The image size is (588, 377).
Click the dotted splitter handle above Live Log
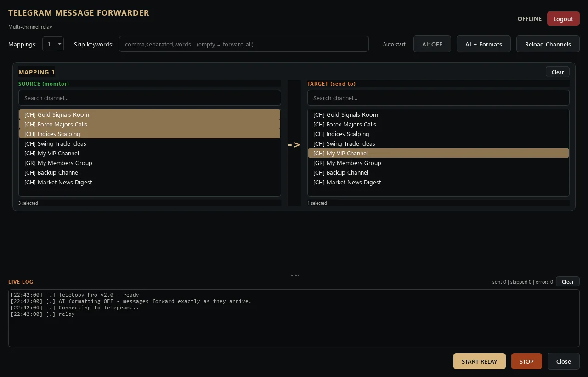pyautogui.click(x=294, y=275)
